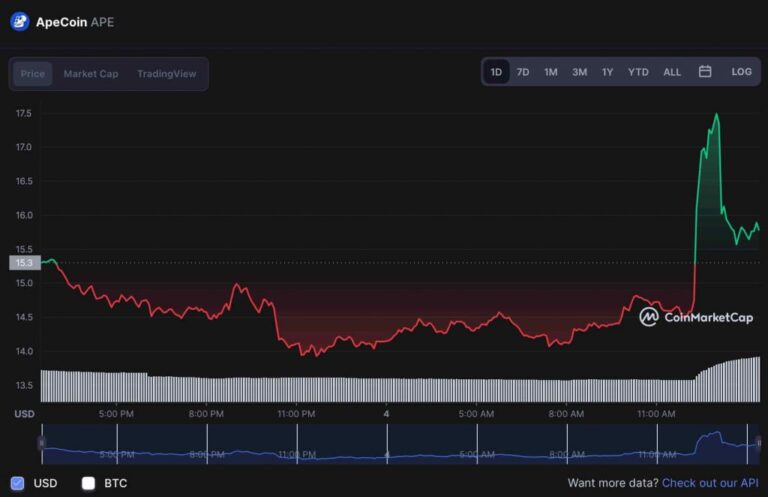Show ALL price history
The height and width of the screenshot is (497, 768).
pos(672,72)
